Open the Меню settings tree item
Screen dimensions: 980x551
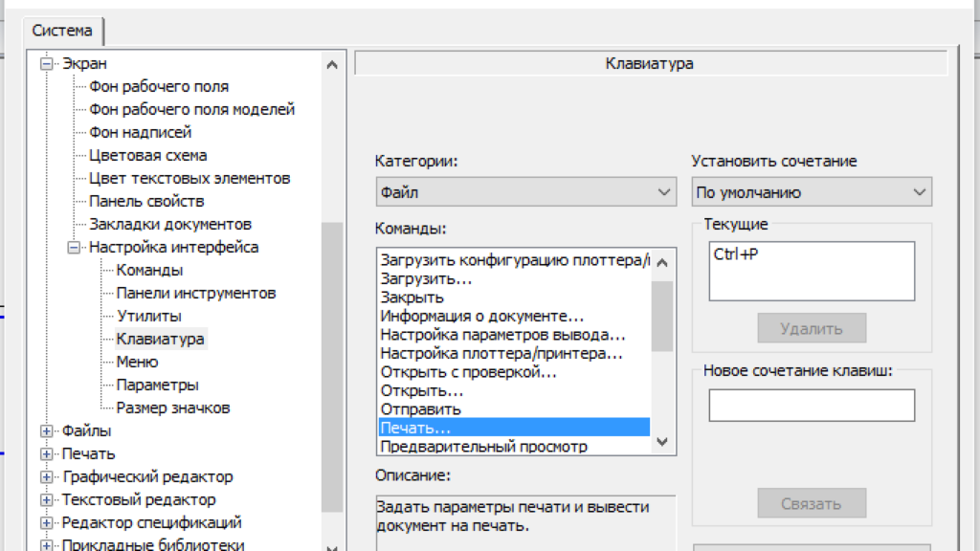pos(137,362)
